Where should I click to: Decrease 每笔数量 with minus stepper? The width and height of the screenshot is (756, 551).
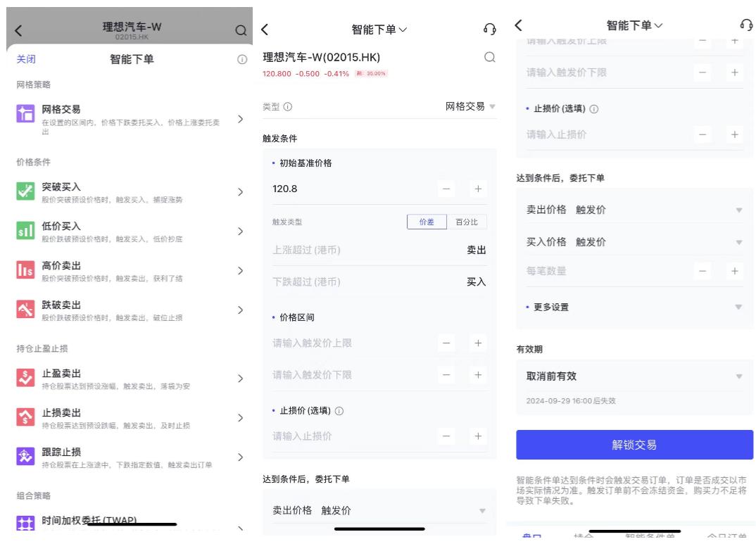pyautogui.click(x=703, y=271)
